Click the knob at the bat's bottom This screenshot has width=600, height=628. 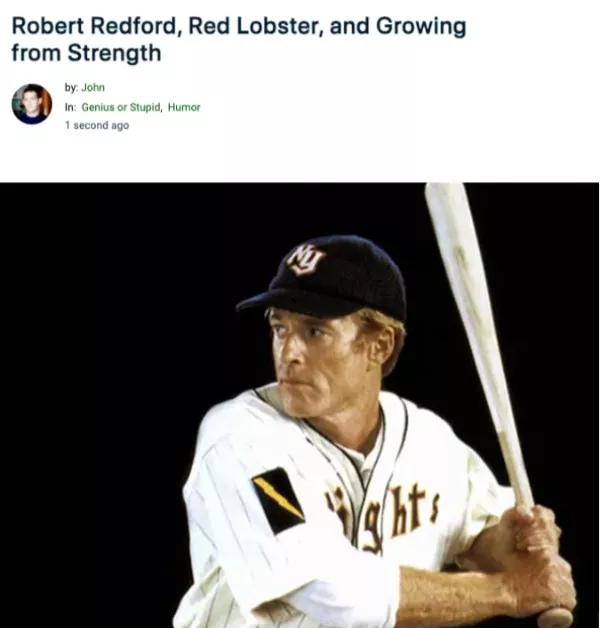(555, 617)
